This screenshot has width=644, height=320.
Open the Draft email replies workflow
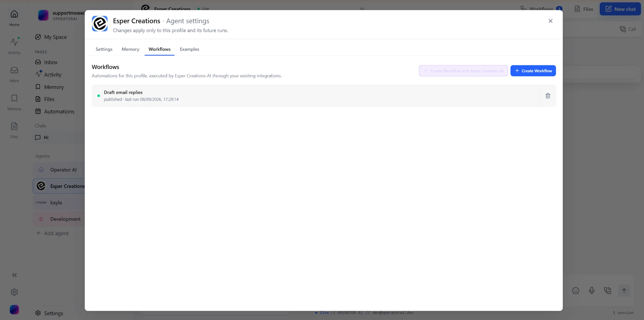coord(315,96)
